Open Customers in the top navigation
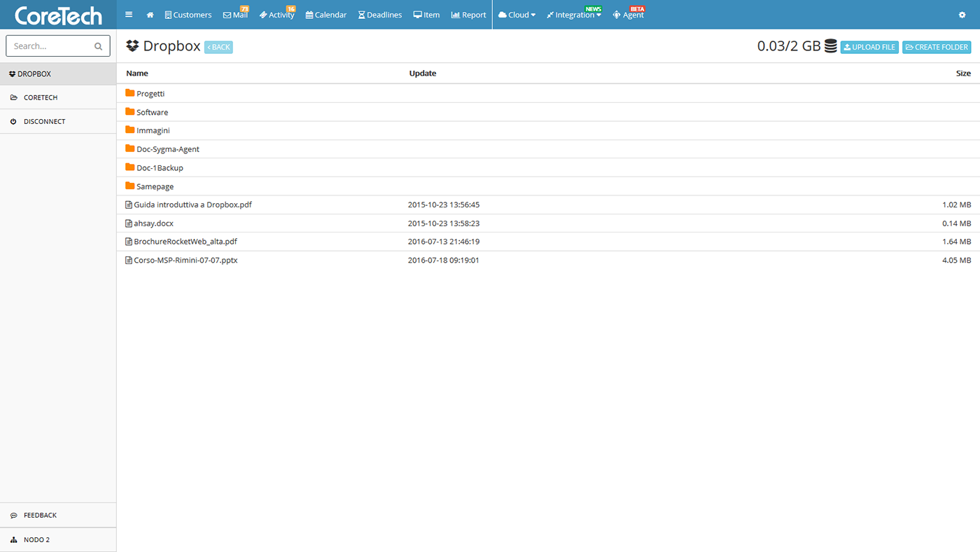 point(188,15)
